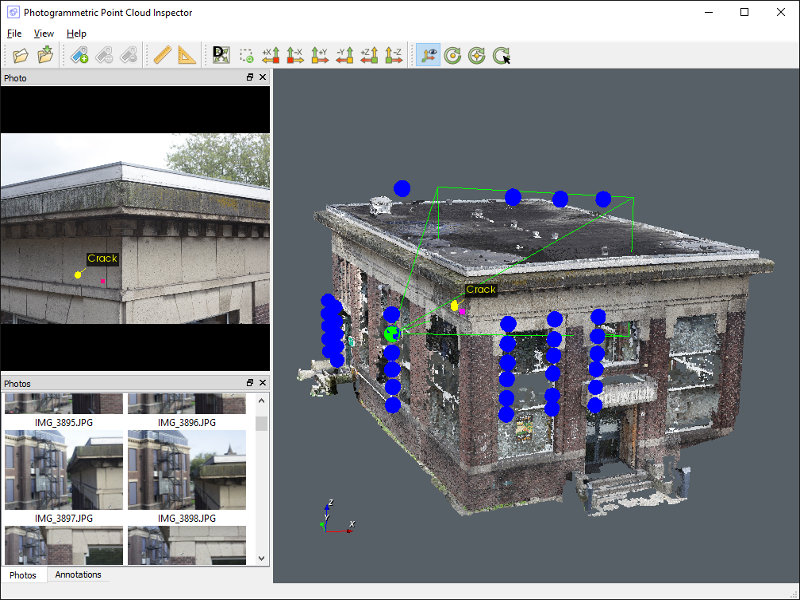Open the View menu

[x=44, y=34]
